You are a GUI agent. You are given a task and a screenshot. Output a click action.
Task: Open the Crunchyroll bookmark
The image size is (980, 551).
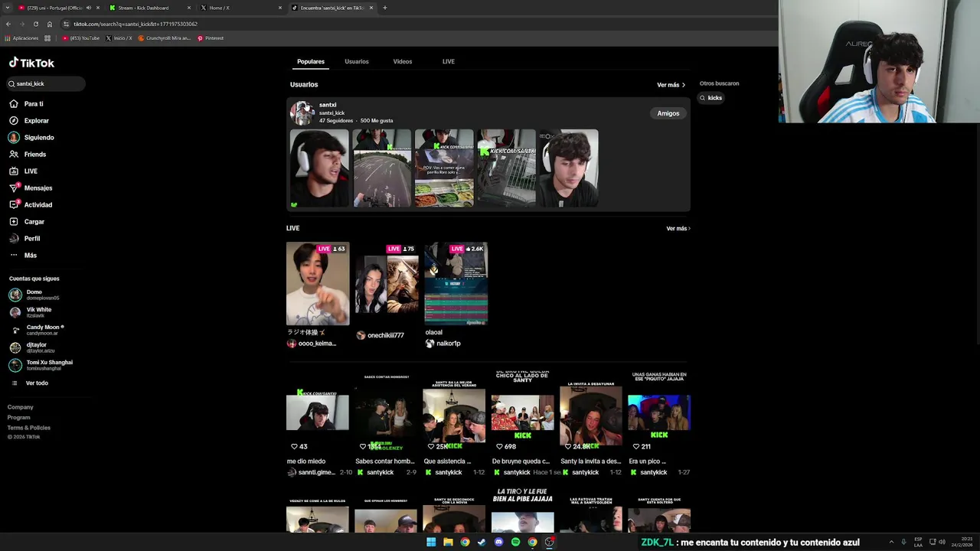click(165, 38)
